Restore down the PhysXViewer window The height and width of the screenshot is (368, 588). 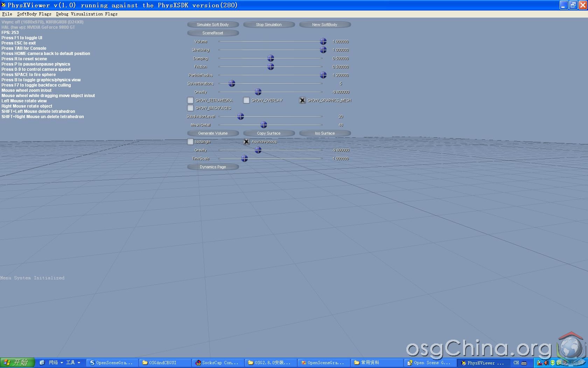coord(573,5)
